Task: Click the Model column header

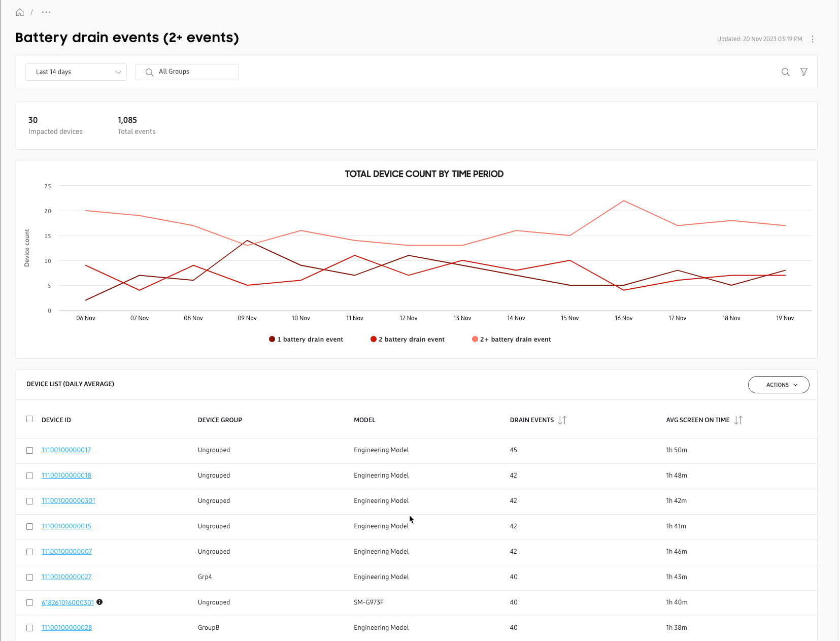Action: pyautogui.click(x=364, y=420)
